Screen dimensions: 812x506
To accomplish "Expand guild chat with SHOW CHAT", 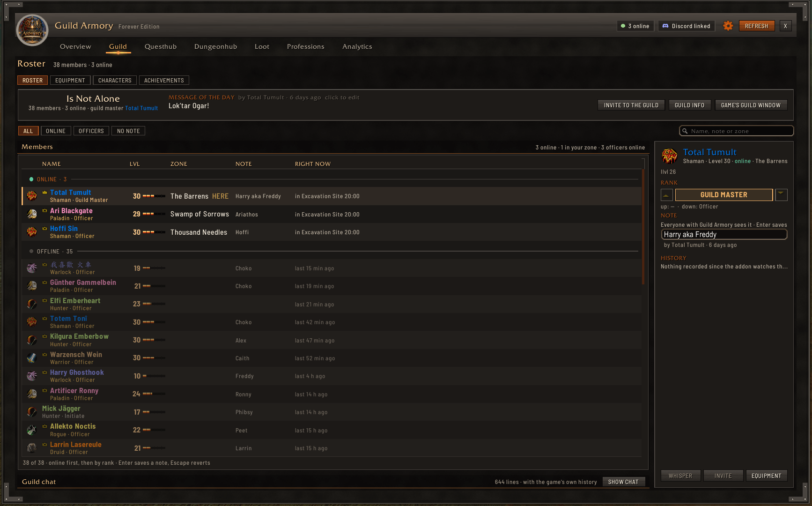I will tap(623, 482).
